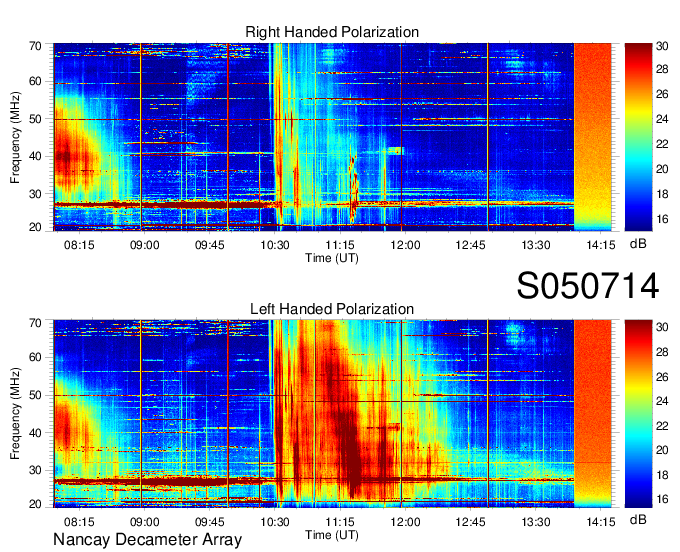Click the 12:45 tick under Left Handed plot
This screenshot has height=552, width=680.
470,522
